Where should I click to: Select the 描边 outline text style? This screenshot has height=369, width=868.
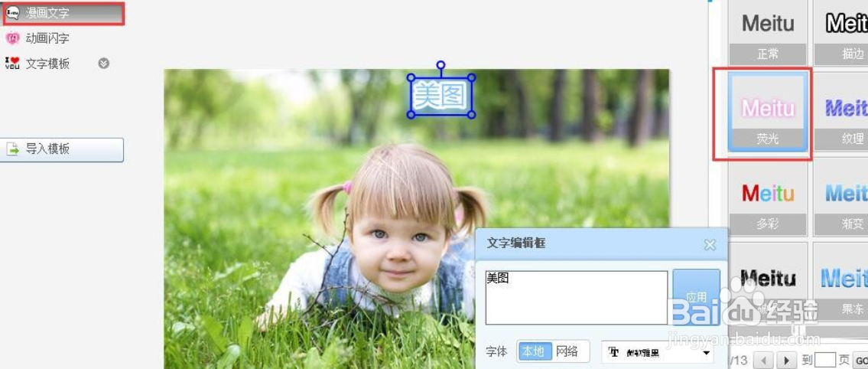point(841,31)
